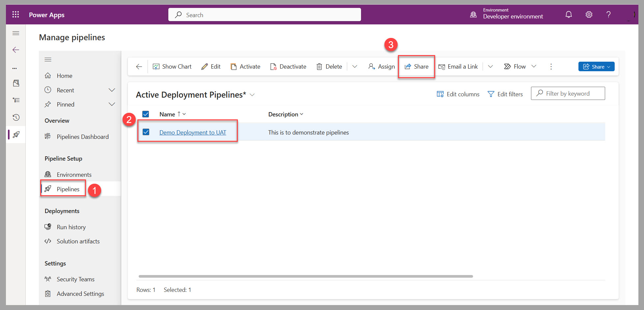This screenshot has height=310, width=644.
Task: Open the history icon in the left rail
Action: pyautogui.click(x=15, y=117)
